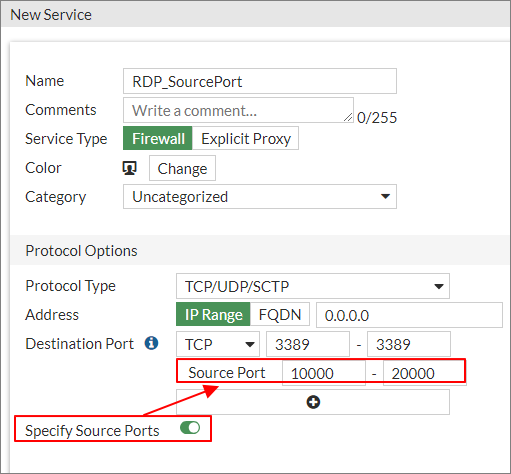The width and height of the screenshot is (511, 474).
Task: Select Firewall service type
Action: coord(158,138)
